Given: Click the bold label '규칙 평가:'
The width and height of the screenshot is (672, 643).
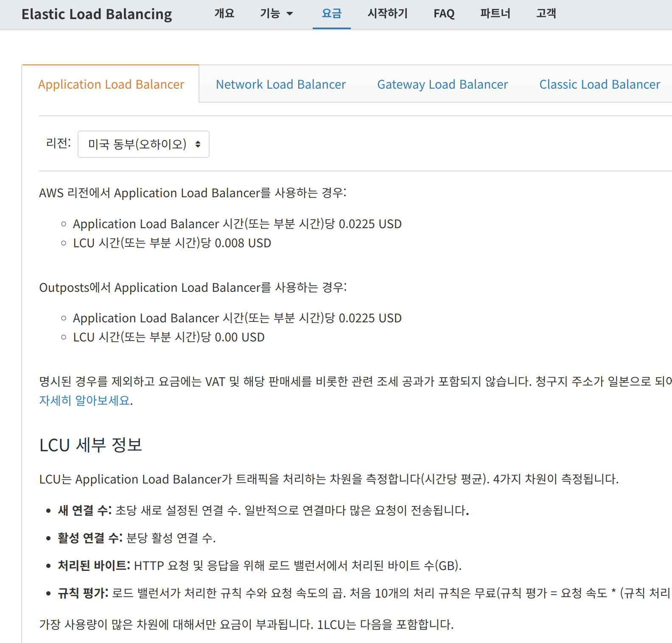Looking at the screenshot, I should 83,593.
